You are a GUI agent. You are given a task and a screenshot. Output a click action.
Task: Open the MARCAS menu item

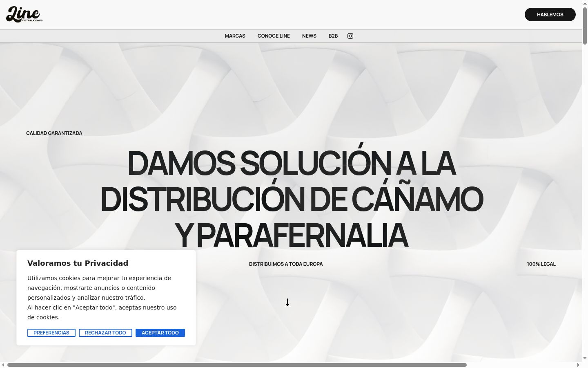[235, 36]
